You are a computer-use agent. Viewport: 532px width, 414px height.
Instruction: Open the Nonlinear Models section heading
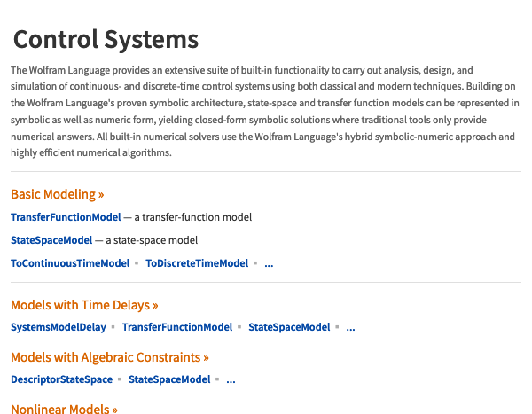(64, 408)
